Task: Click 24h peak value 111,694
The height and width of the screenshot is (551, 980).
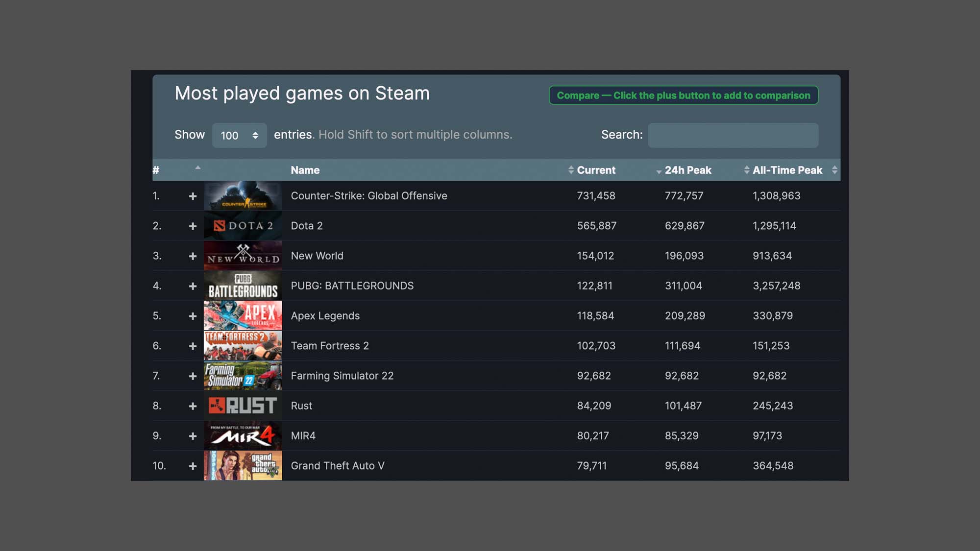Action: 683,346
